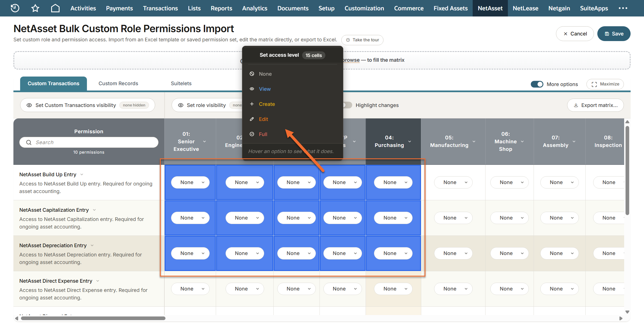
Task: Go to the home dashboard icon
Action: pyautogui.click(x=55, y=8)
